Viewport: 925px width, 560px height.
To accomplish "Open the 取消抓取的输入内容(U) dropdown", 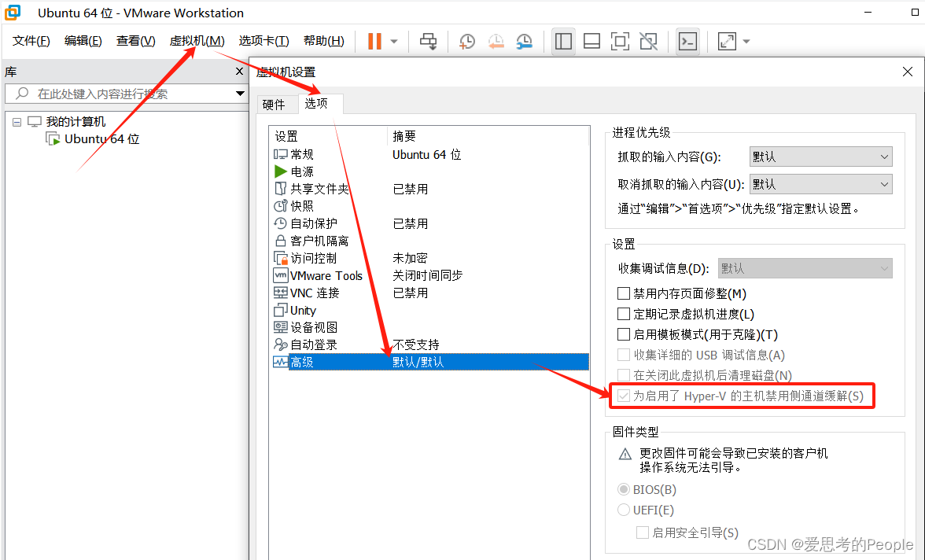I will click(820, 184).
